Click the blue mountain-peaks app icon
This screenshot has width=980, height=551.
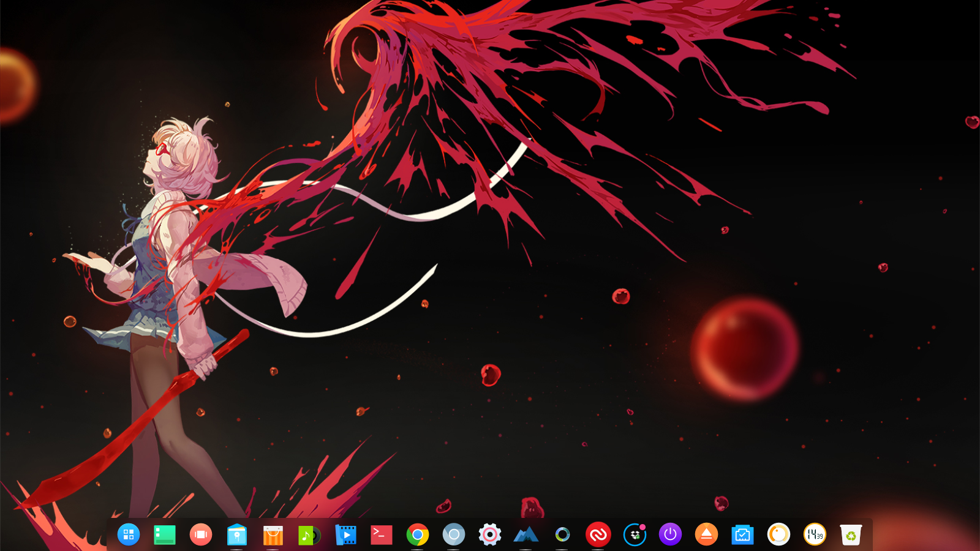(x=526, y=534)
